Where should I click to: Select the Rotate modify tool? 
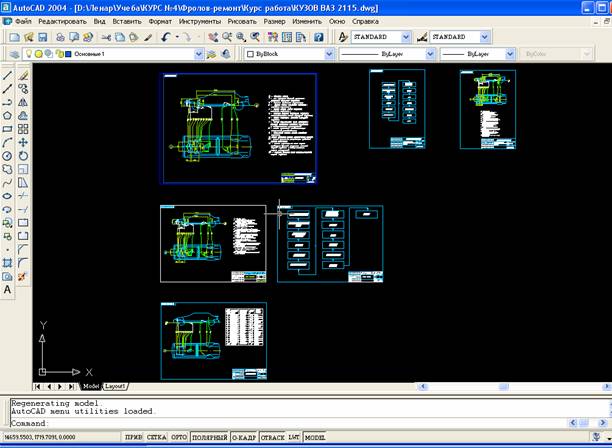(x=23, y=156)
